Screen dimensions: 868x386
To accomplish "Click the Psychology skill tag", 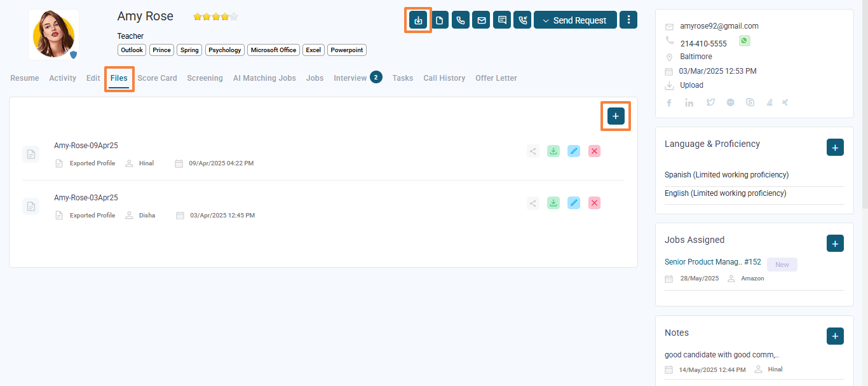I will click(x=225, y=50).
